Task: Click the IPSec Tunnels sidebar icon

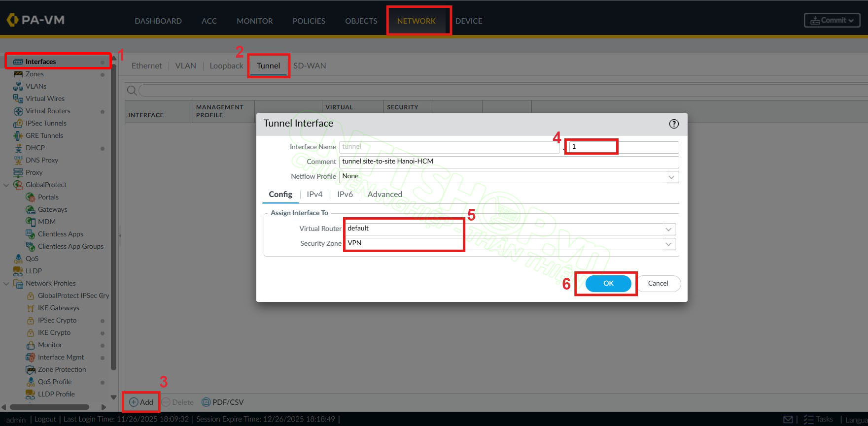Action: click(18, 124)
